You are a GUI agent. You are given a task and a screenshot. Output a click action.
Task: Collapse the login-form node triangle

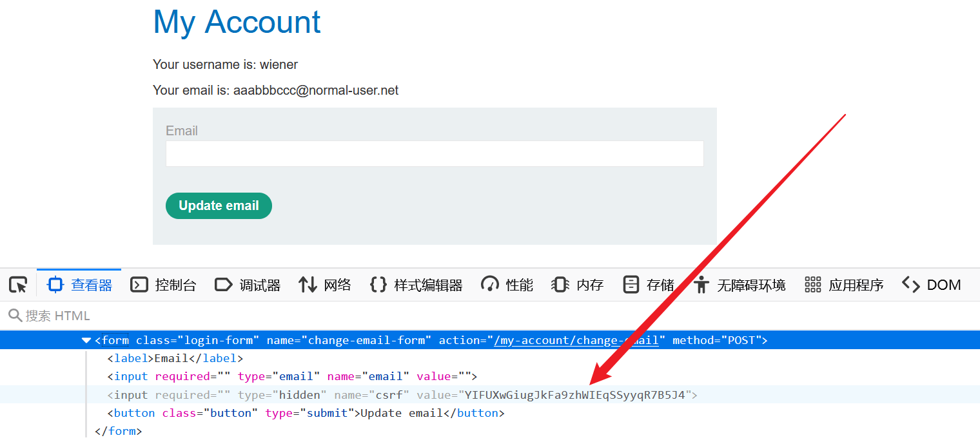tap(86, 340)
